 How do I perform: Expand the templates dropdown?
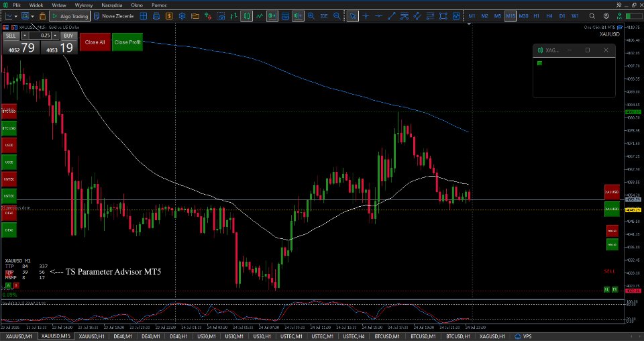point(32,16)
